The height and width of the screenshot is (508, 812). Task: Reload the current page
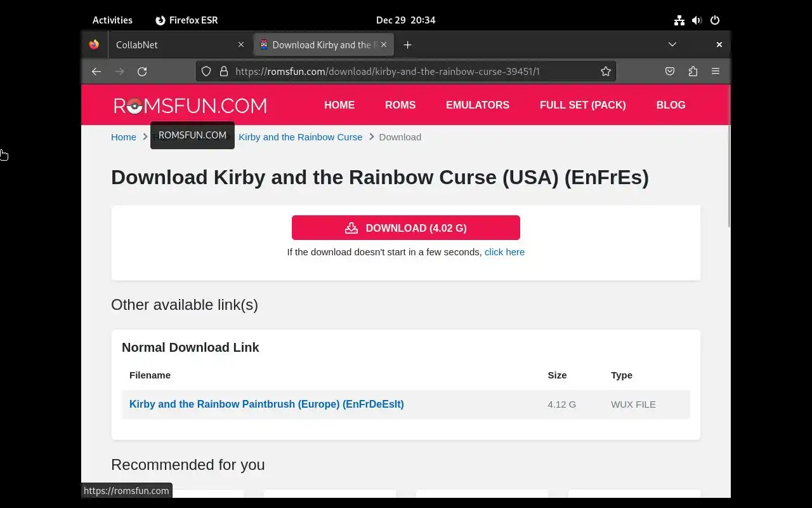[142, 71]
